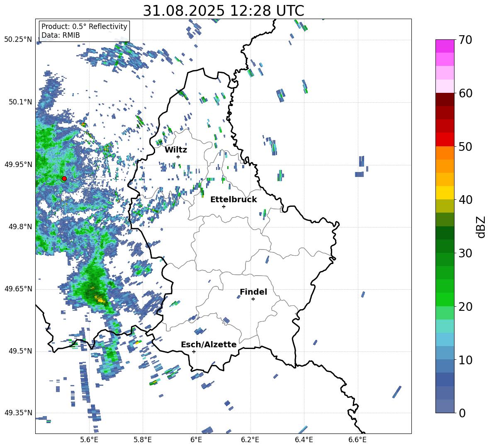
Task: Click the yellow-core storm cell near 49.65°N
Action: [x=100, y=299]
